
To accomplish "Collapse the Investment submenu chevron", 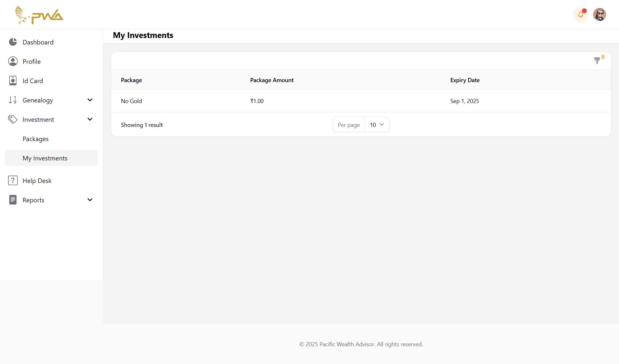I will click(90, 119).
